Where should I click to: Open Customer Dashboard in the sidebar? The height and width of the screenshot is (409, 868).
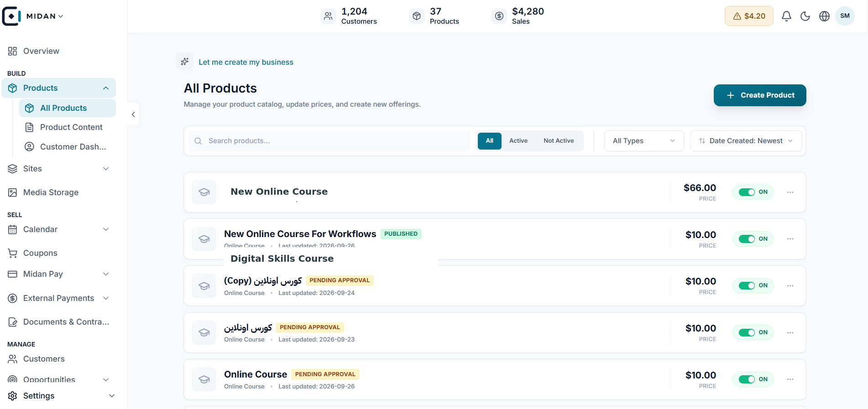pos(67,147)
